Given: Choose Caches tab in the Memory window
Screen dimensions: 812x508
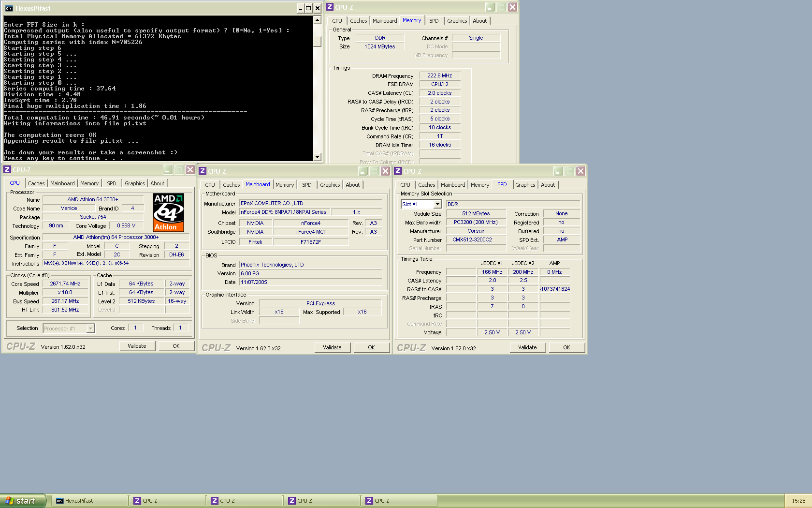Looking at the screenshot, I should (x=359, y=21).
